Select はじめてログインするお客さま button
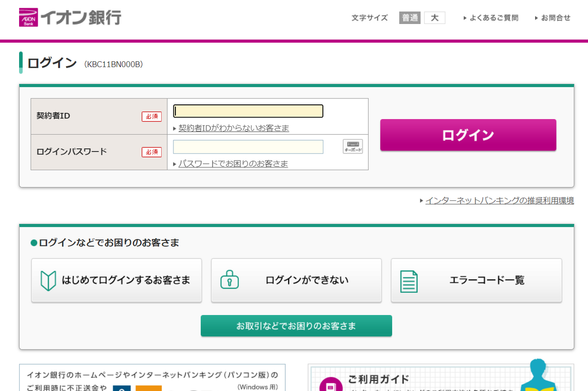 pos(117,280)
